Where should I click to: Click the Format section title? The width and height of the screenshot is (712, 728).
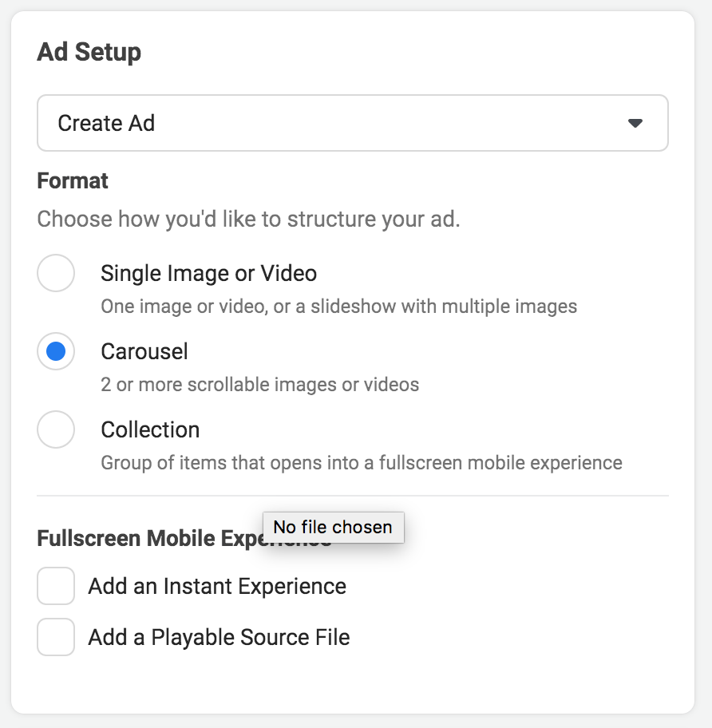coord(72,181)
